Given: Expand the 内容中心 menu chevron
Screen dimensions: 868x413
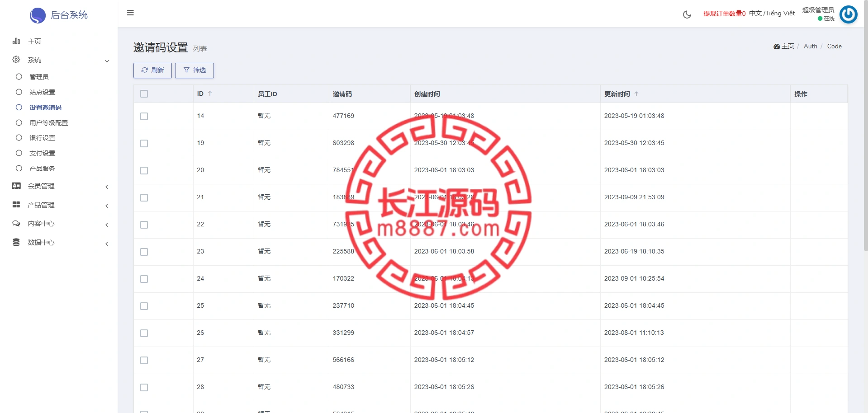Looking at the screenshot, I should point(107,225).
